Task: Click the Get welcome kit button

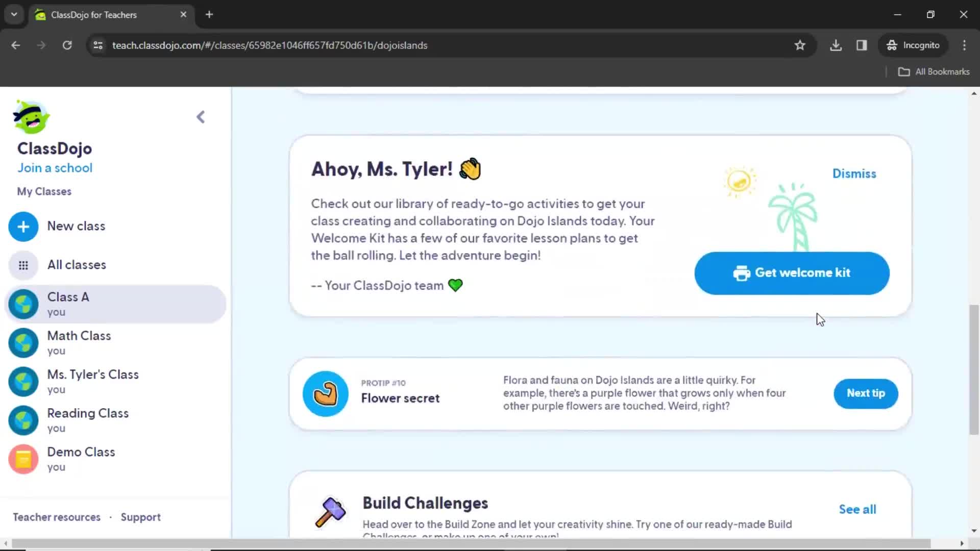Action: click(792, 272)
